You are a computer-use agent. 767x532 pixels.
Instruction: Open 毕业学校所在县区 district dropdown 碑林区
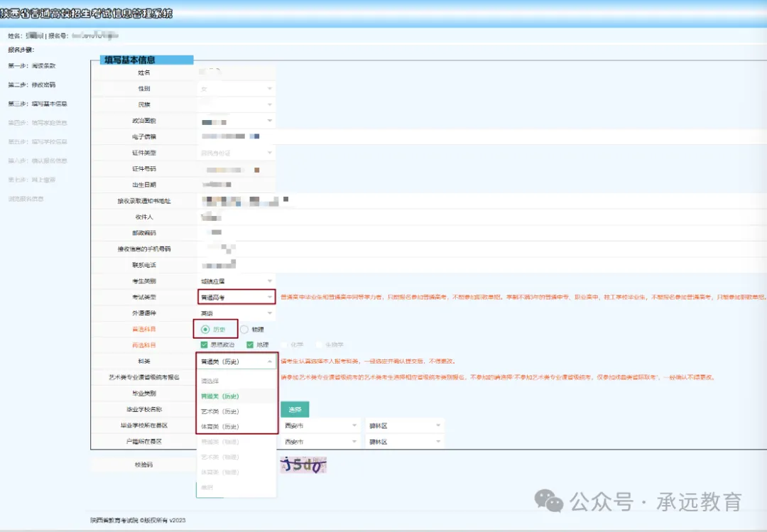pos(405,425)
